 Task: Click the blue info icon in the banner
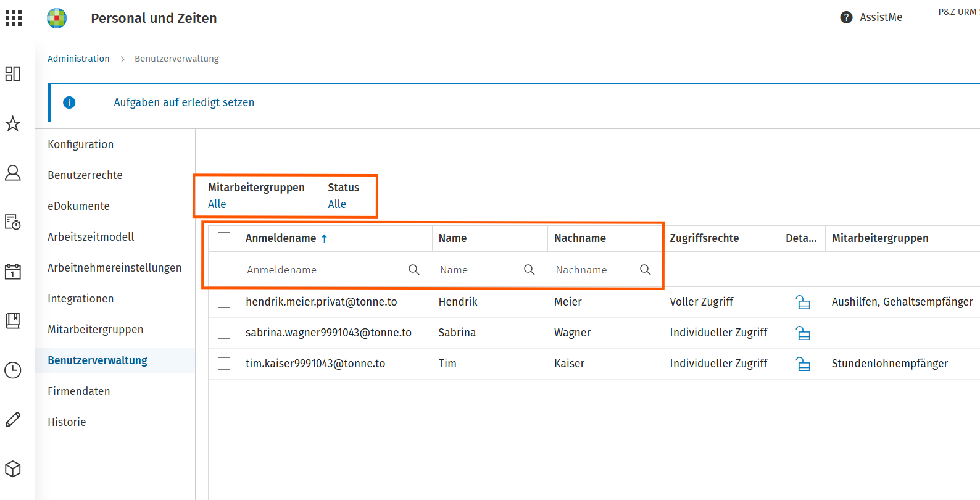coord(69,102)
